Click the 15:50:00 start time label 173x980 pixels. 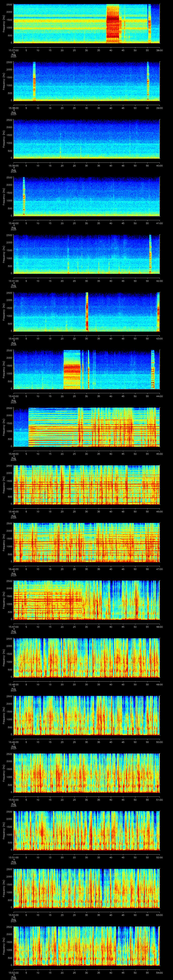pyautogui.click(x=13, y=799)
